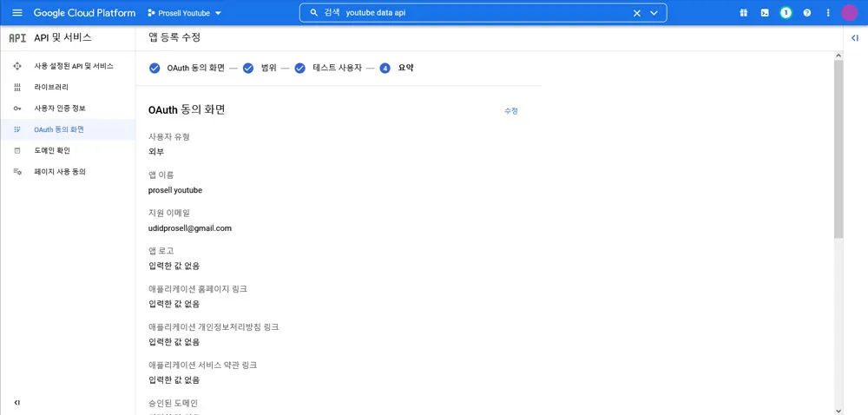This screenshot has width=868, height=415.
Task: Click 수정 link for OAuth 동의 화면
Action: click(511, 110)
